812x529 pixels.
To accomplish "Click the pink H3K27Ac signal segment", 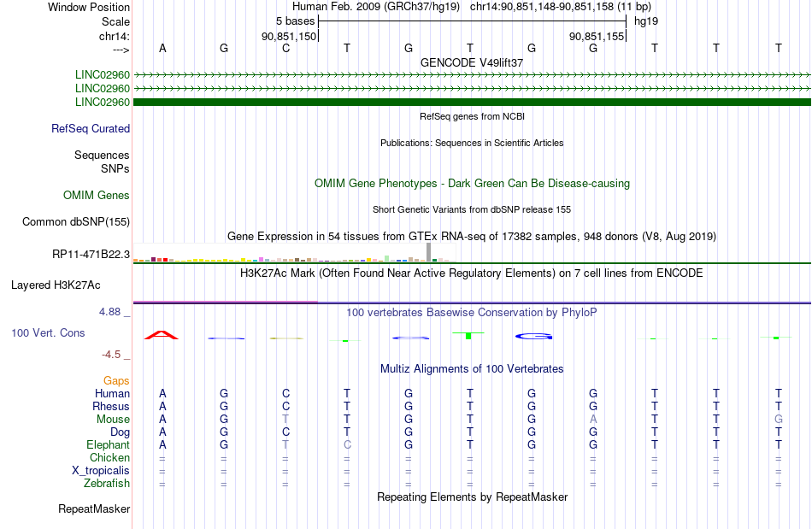I will coord(226,302).
